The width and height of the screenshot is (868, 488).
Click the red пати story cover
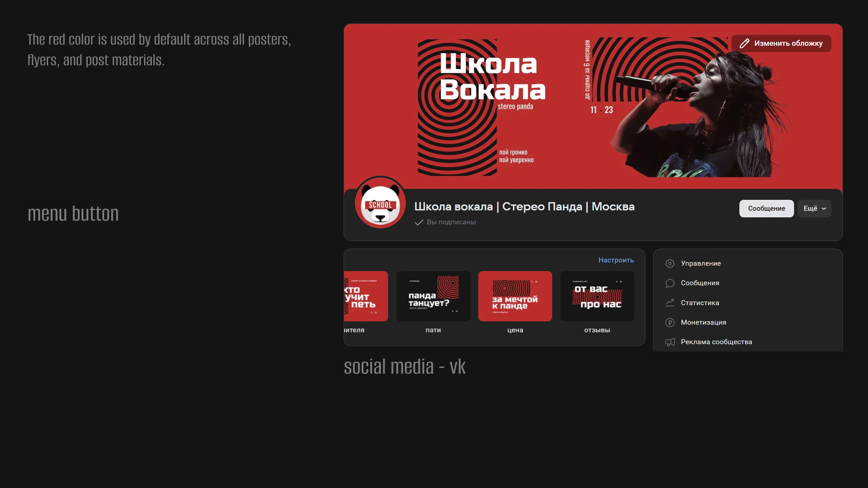point(433,296)
